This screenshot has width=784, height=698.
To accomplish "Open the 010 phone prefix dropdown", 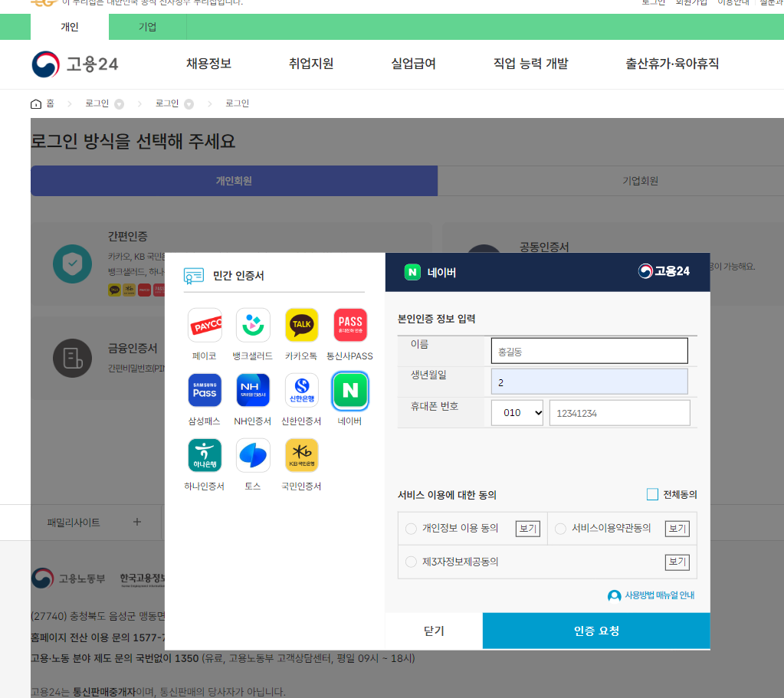I will (x=517, y=412).
